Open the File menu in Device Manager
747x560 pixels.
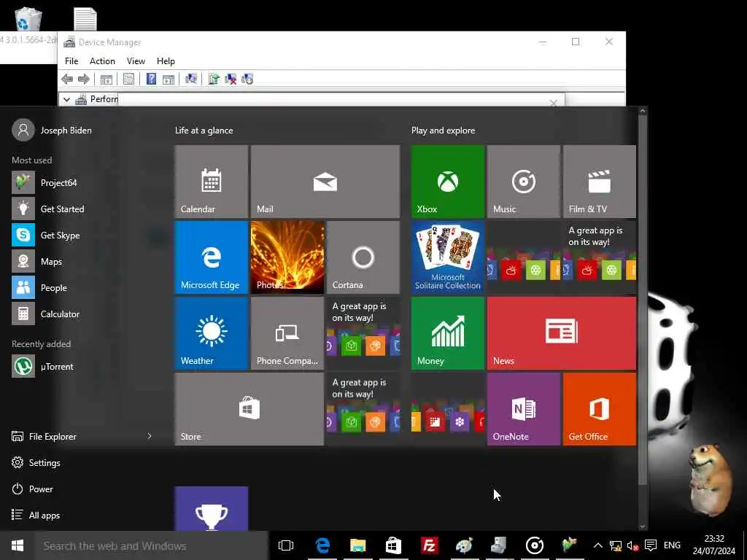[x=71, y=61]
